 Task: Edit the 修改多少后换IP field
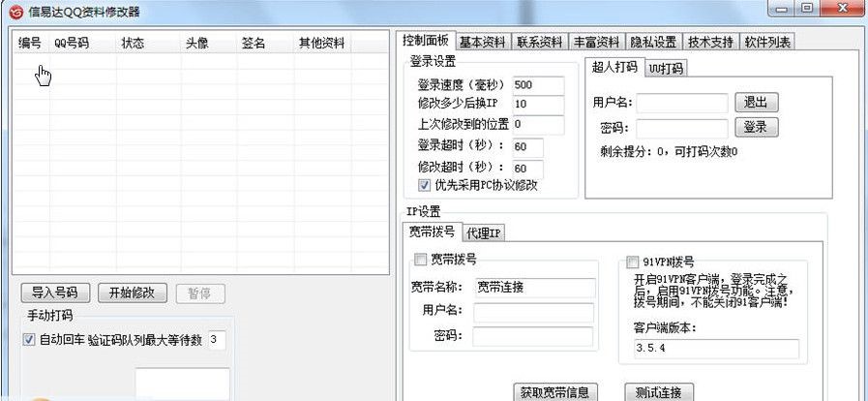[538, 105]
